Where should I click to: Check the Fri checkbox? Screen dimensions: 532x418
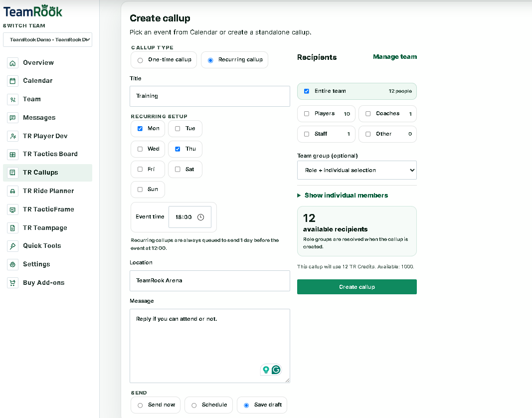140,169
